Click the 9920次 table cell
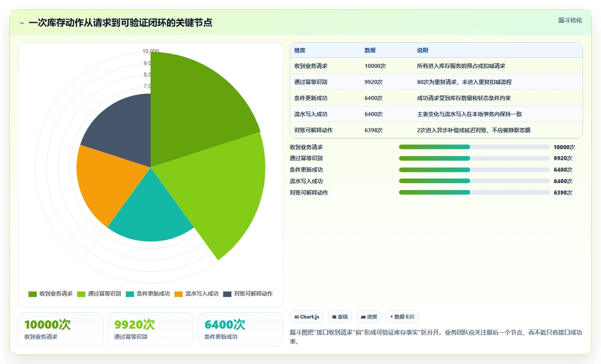This screenshot has width=601, height=364. [x=374, y=82]
